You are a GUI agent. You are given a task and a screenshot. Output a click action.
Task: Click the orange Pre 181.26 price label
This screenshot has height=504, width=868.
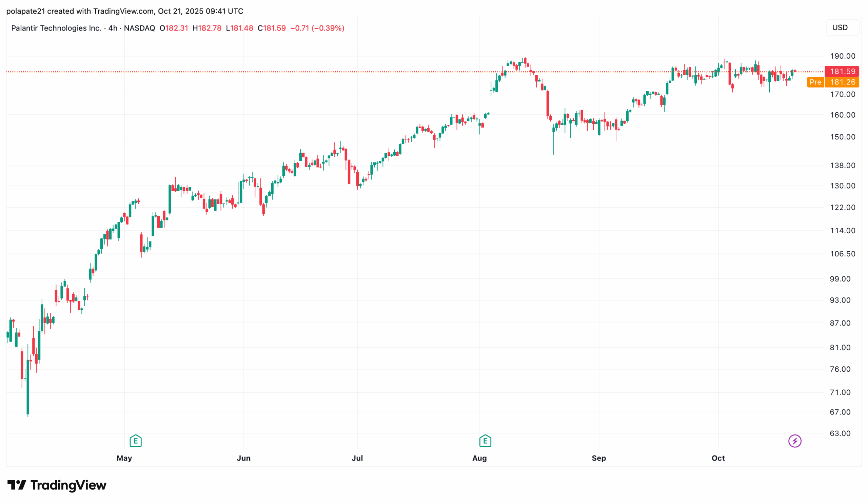click(x=833, y=82)
